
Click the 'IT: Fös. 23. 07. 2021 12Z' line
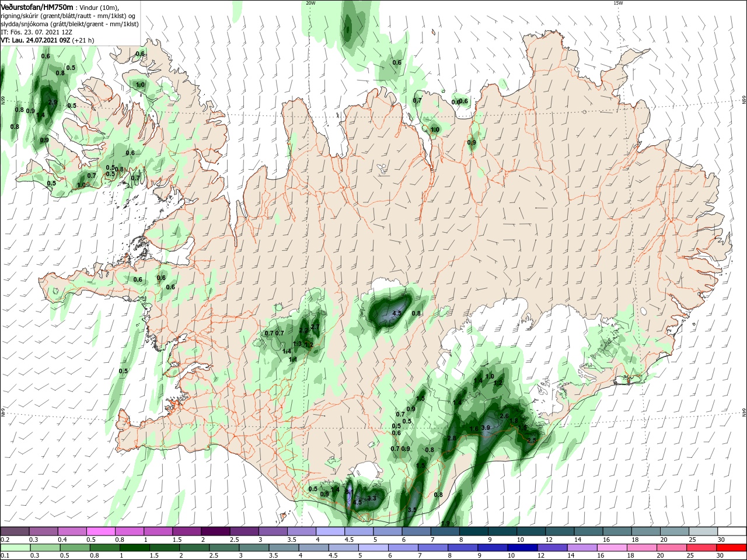[x=36, y=32]
